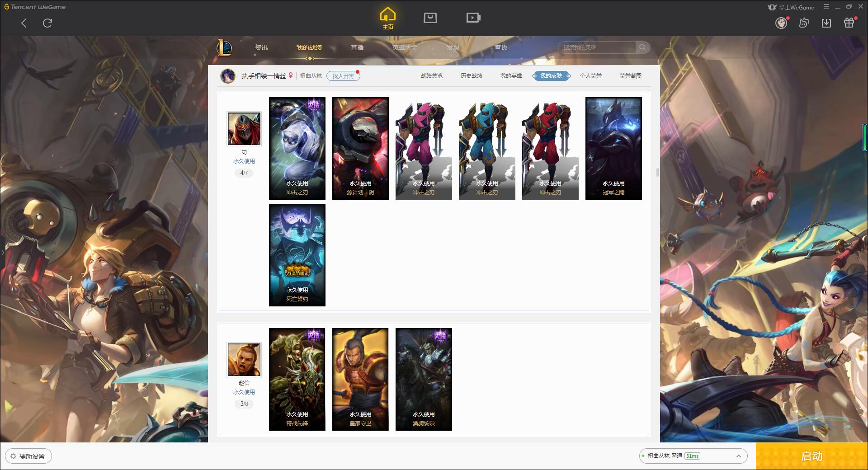868x470 pixels.
Task: Open the 冠军之隐 skin card
Action: point(613,148)
